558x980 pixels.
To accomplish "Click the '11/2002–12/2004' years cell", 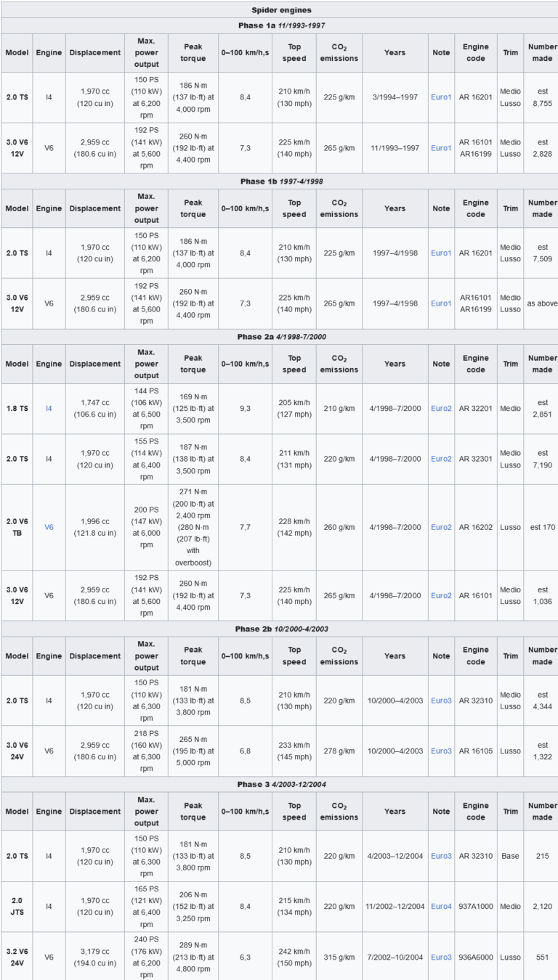I will coord(395,906).
